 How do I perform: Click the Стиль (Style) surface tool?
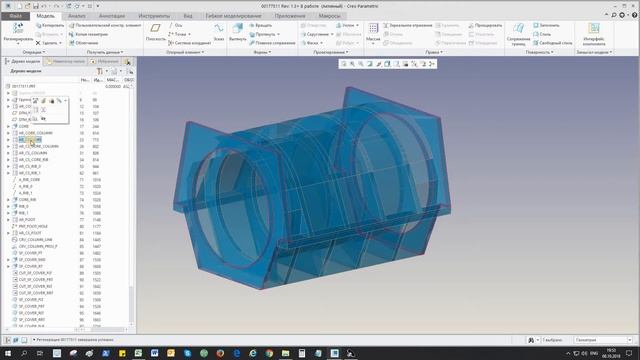click(542, 34)
